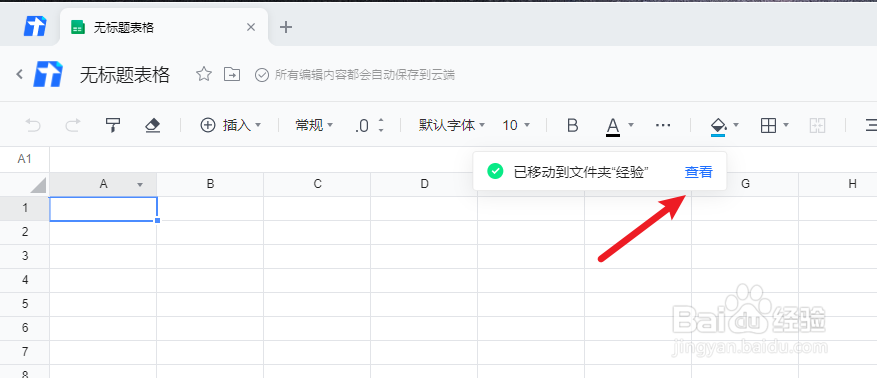Expand the font color picker arrow
The width and height of the screenshot is (877, 378).
(631, 125)
